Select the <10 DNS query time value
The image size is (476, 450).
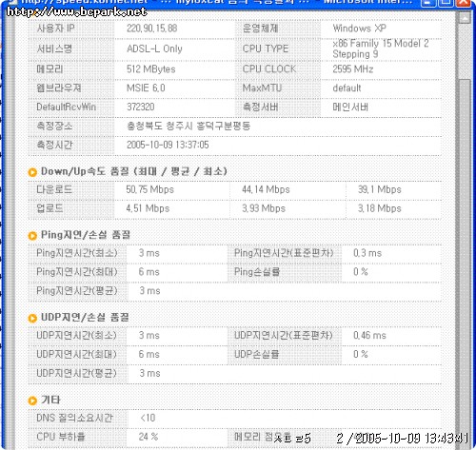pyautogui.click(x=148, y=418)
